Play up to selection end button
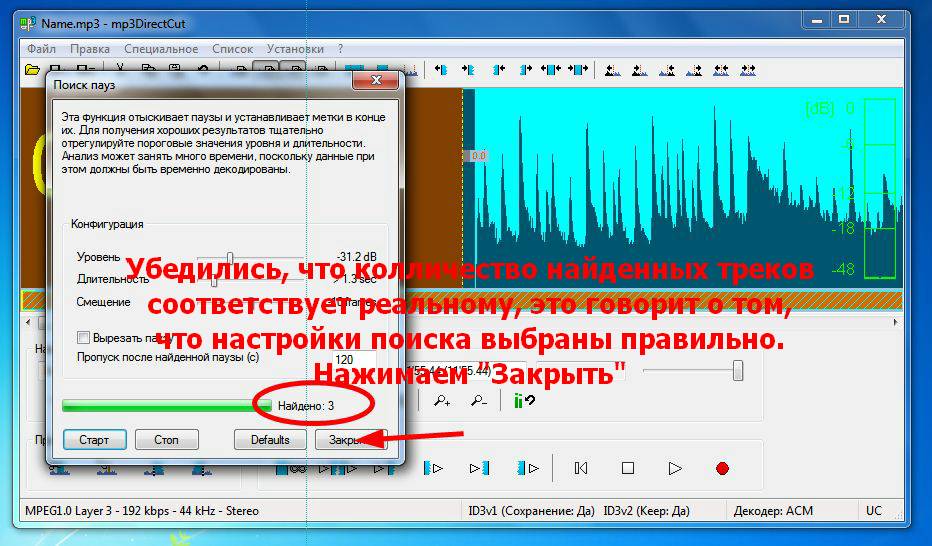This screenshot has width=932, height=546. (x=479, y=468)
